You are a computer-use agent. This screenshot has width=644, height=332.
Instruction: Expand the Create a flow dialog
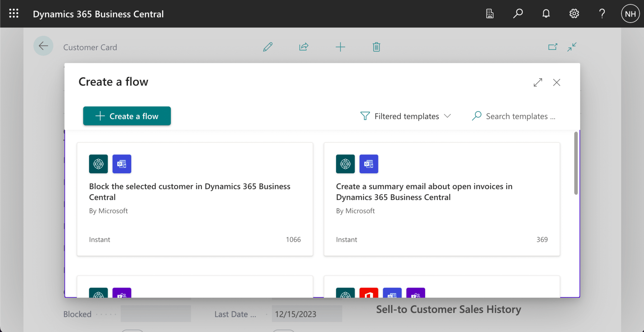(538, 82)
